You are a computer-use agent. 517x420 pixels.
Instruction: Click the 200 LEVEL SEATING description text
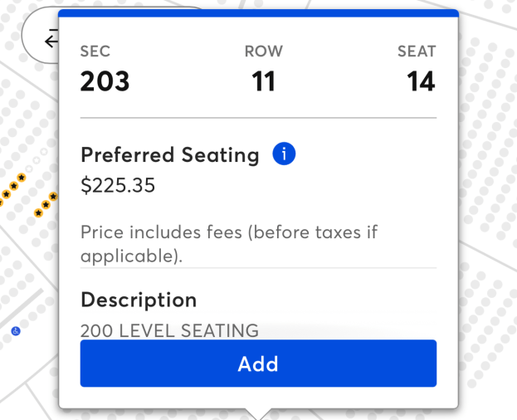169,330
